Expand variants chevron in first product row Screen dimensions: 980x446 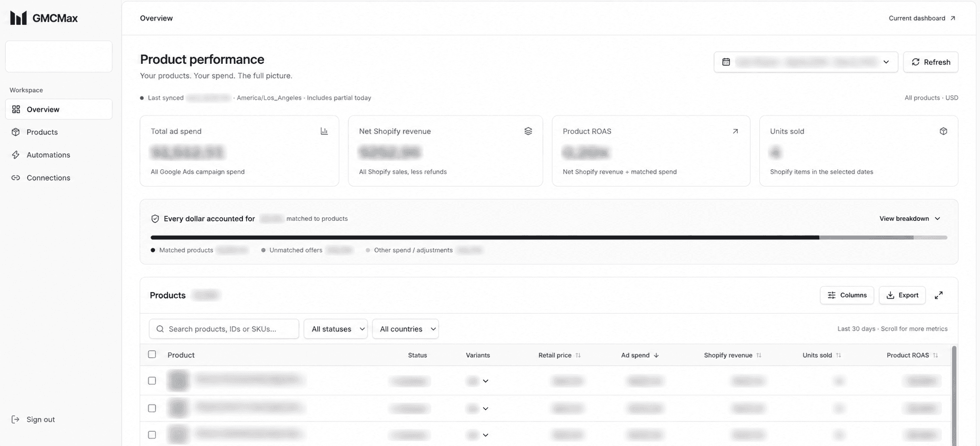tap(485, 381)
